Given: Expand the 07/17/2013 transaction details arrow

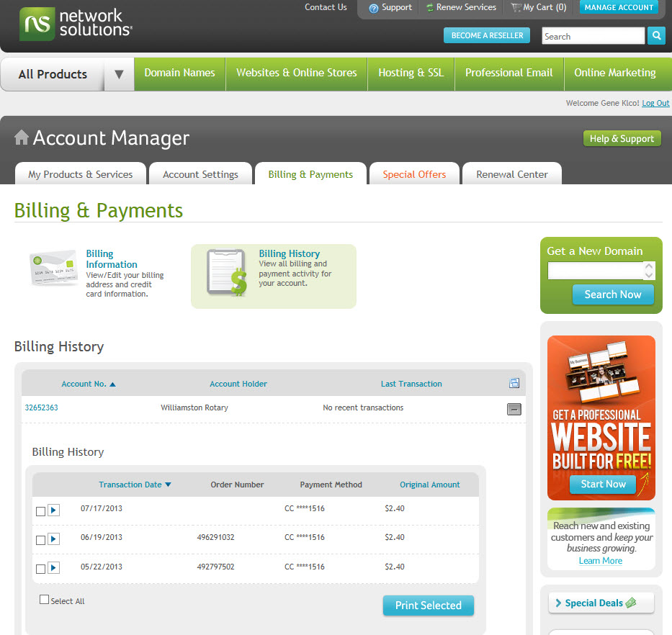Looking at the screenshot, I should coord(53,510).
